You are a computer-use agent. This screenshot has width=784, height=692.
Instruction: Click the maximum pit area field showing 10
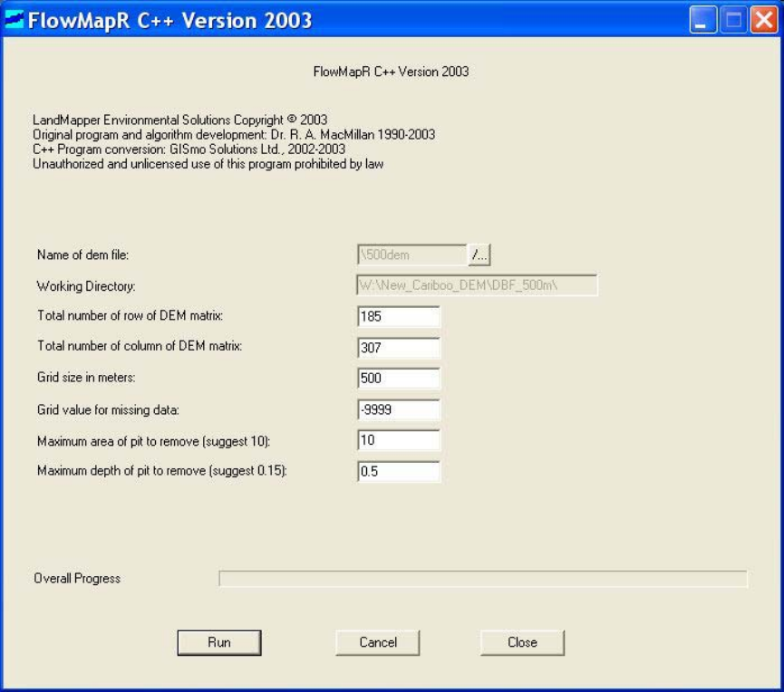click(x=399, y=440)
